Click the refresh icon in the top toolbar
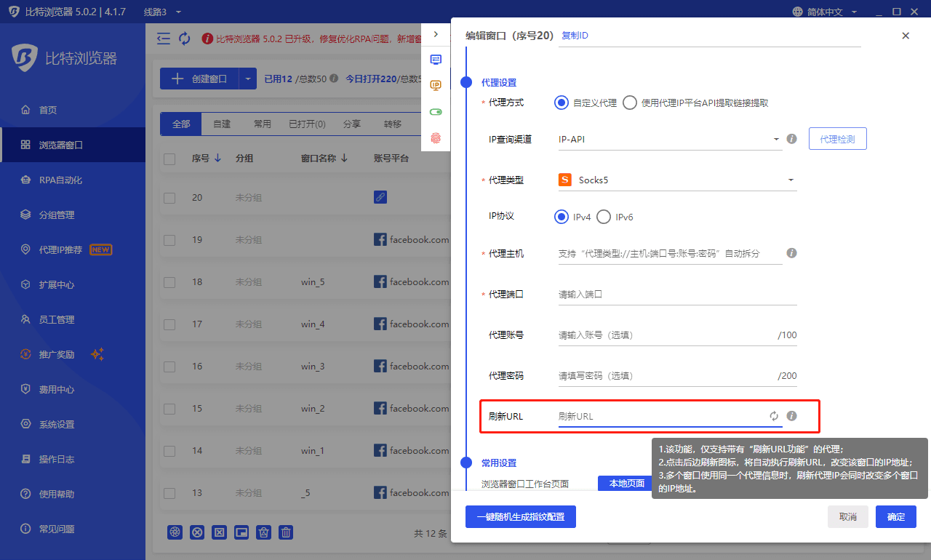Viewport: 931px width, 560px height. [x=185, y=39]
